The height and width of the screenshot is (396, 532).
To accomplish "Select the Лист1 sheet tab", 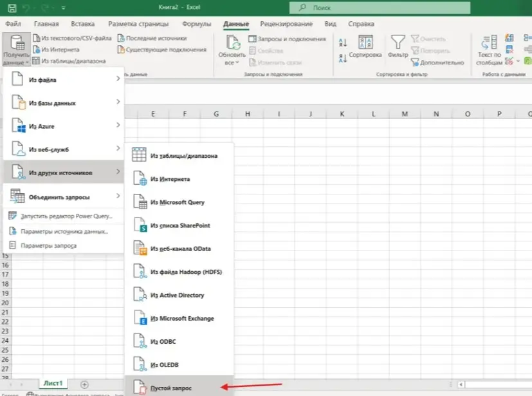I will 53,383.
